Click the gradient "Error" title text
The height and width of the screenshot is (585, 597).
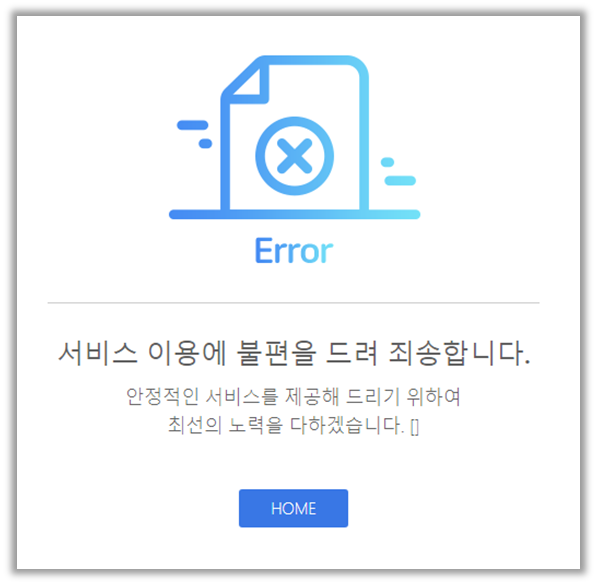tap(294, 251)
